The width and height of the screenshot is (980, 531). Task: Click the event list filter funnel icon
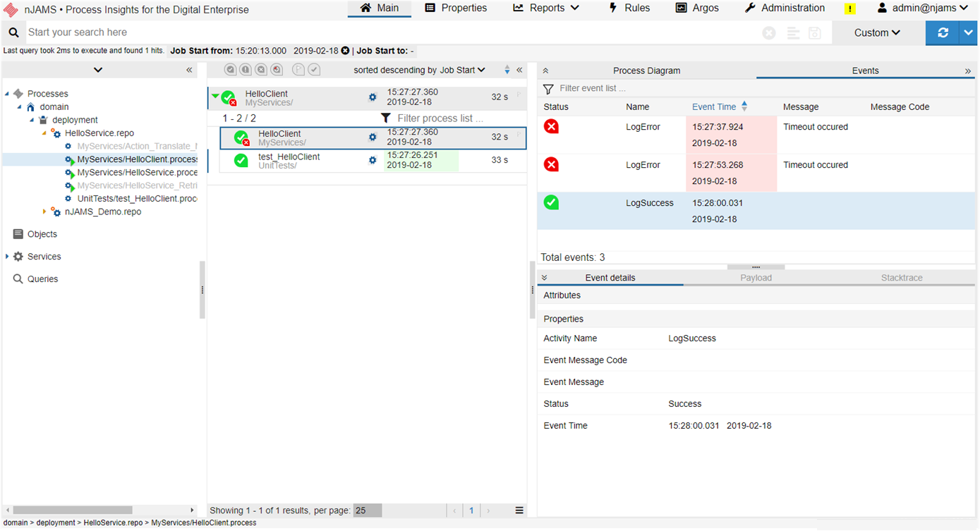pyautogui.click(x=548, y=89)
